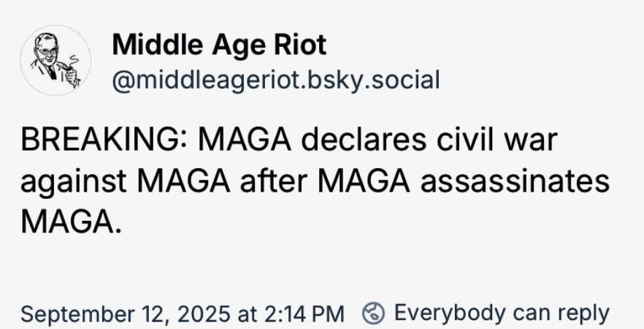Click the Middle Age Riot profile avatar
Screen dimensions: 644x329
(x=55, y=61)
